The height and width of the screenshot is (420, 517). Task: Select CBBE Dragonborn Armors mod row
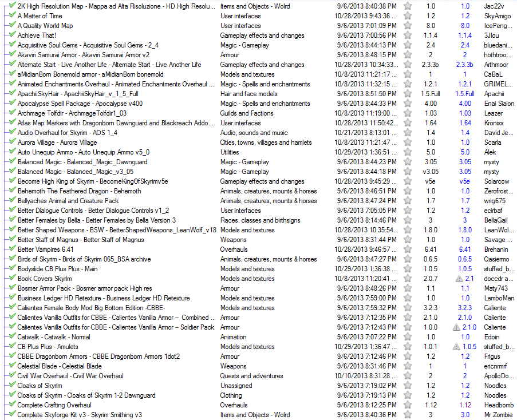pos(259,356)
